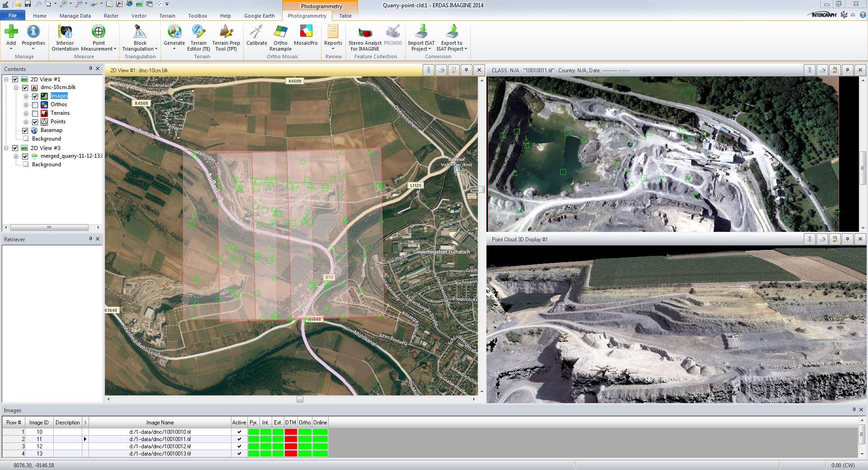This screenshot has width=868, height=470.
Task: Toggle visibility of the Orthos layer
Action: coord(35,104)
